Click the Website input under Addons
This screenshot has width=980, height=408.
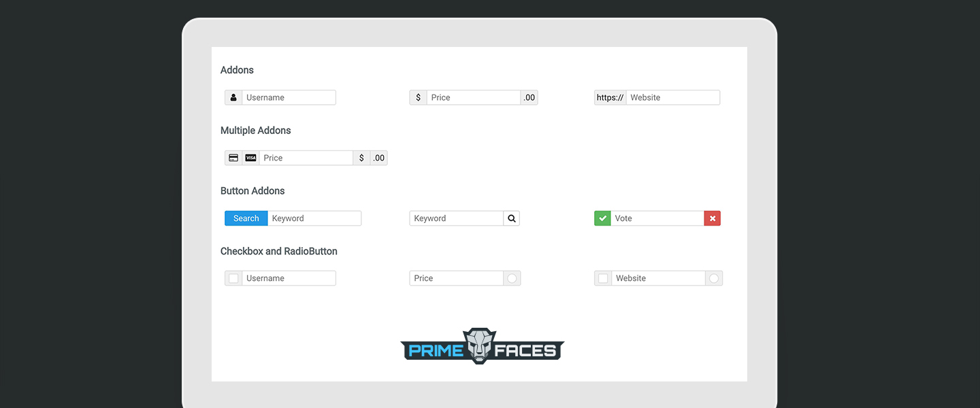point(673,97)
